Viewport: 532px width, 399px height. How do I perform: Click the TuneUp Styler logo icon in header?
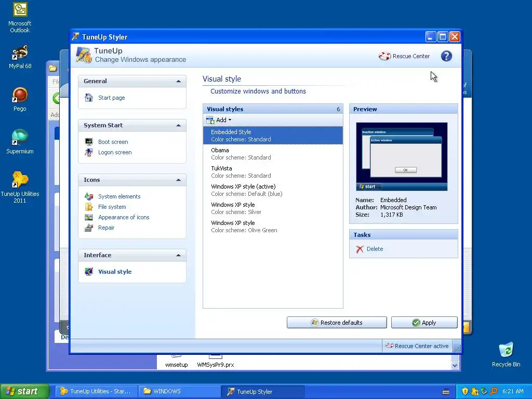tap(84, 55)
